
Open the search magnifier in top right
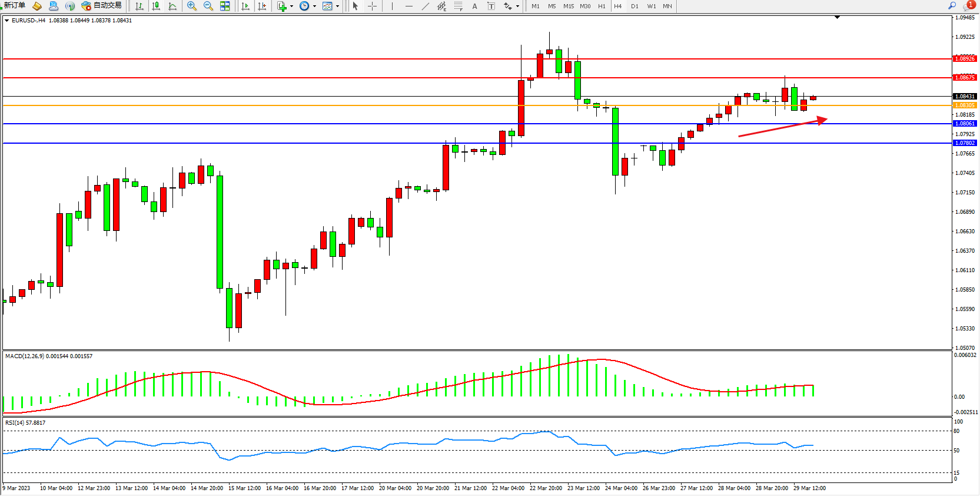pyautogui.click(x=952, y=5)
